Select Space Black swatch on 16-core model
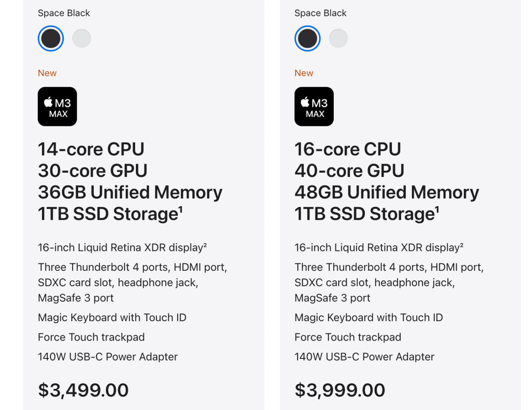Image resolution: width=532 pixels, height=410 pixels. 308,39
